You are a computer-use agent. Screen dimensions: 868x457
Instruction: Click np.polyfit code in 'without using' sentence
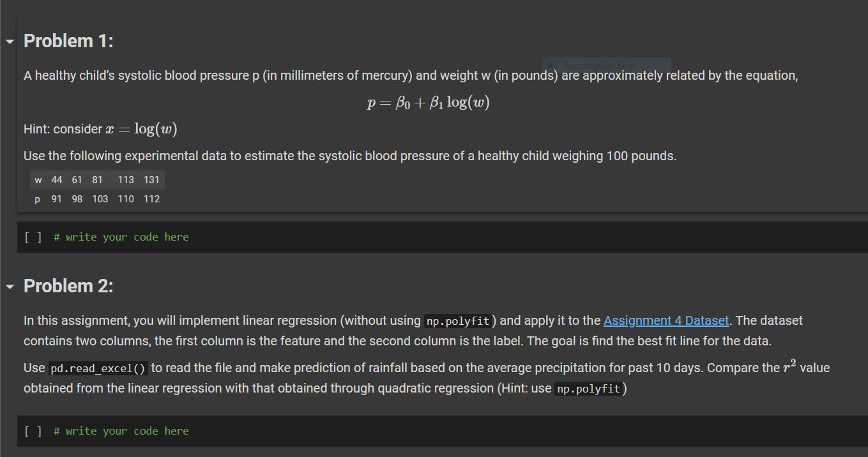tap(457, 320)
